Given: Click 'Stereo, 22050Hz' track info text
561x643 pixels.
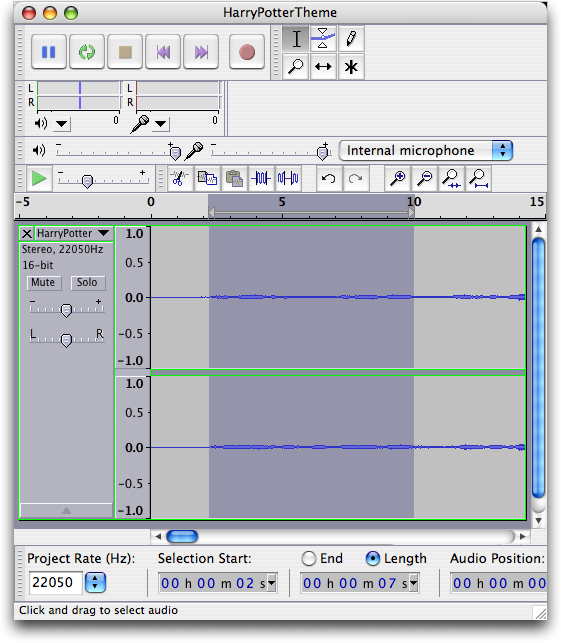Looking at the screenshot, I should (x=62, y=249).
